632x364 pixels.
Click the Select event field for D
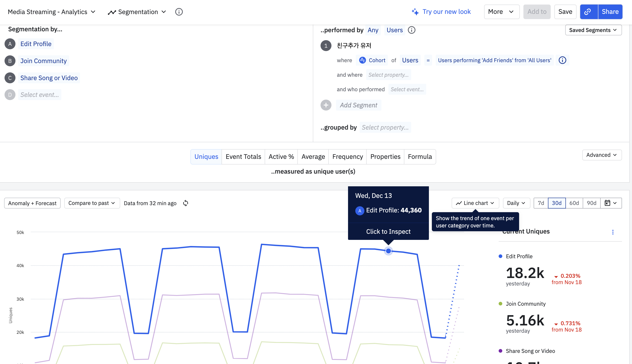click(x=40, y=95)
